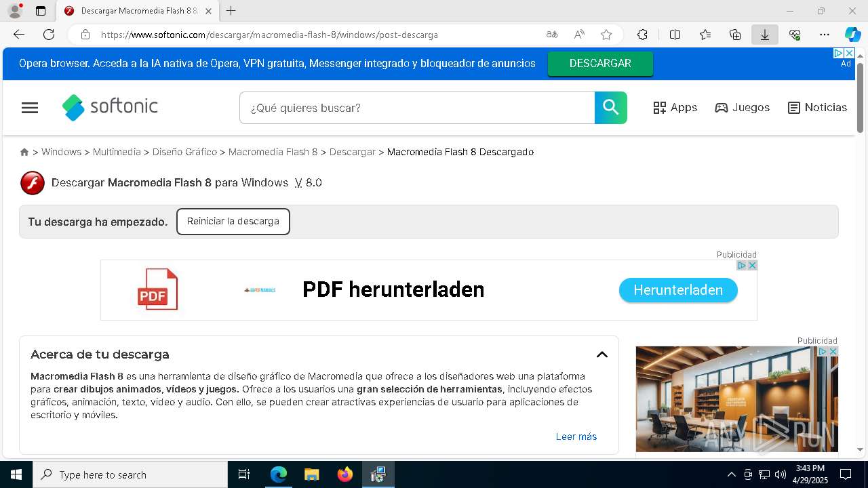Click the browser address bar URL

click(x=269, y=35)
